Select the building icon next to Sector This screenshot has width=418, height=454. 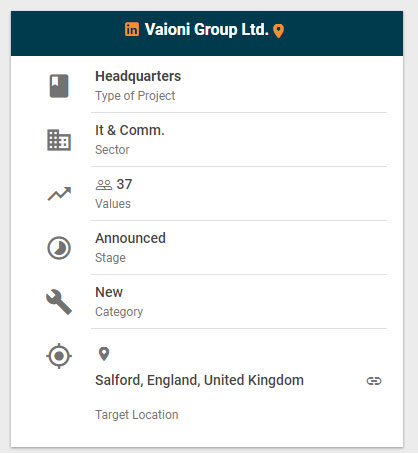(59, 140)
